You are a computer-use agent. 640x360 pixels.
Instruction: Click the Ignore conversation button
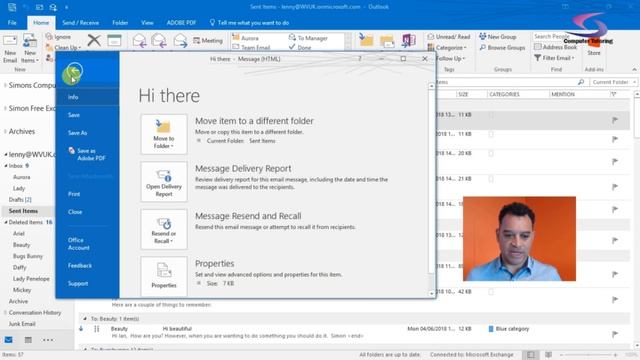point(59,37)
